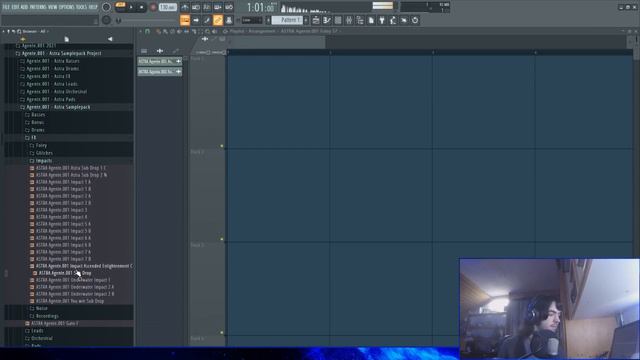Screen dimensions: 640x360
Task: Click the Track 1 label
Action: [x=197, y=58]
